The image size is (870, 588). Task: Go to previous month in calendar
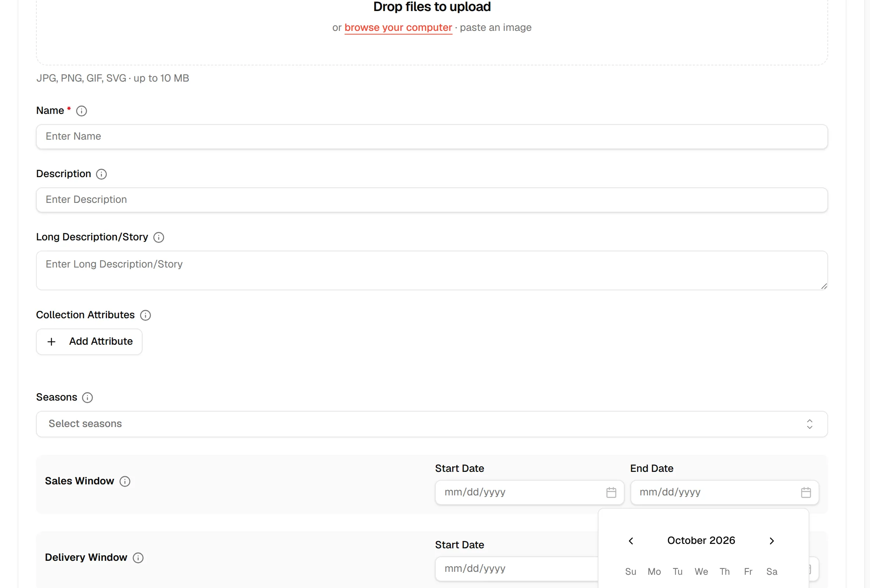[x=631, y=541]
